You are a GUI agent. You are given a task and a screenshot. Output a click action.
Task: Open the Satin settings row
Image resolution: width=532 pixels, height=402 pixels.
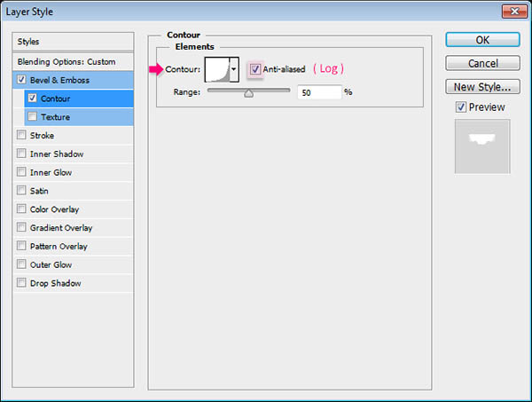(x=73, y=191)
